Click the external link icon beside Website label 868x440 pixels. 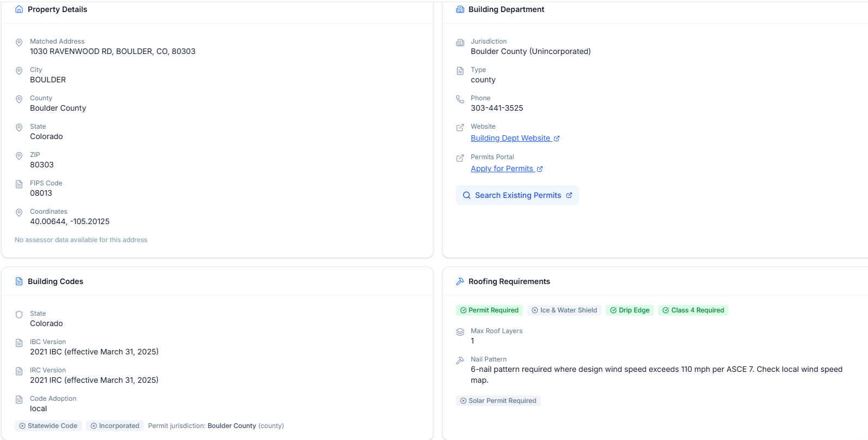(x=460, y=128)
